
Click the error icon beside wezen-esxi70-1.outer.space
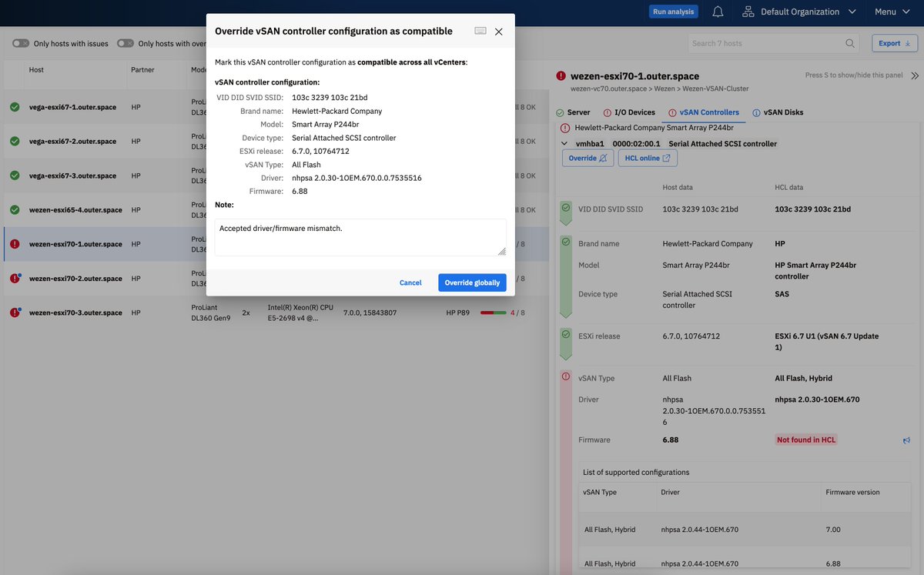click(x=14, y=242)
